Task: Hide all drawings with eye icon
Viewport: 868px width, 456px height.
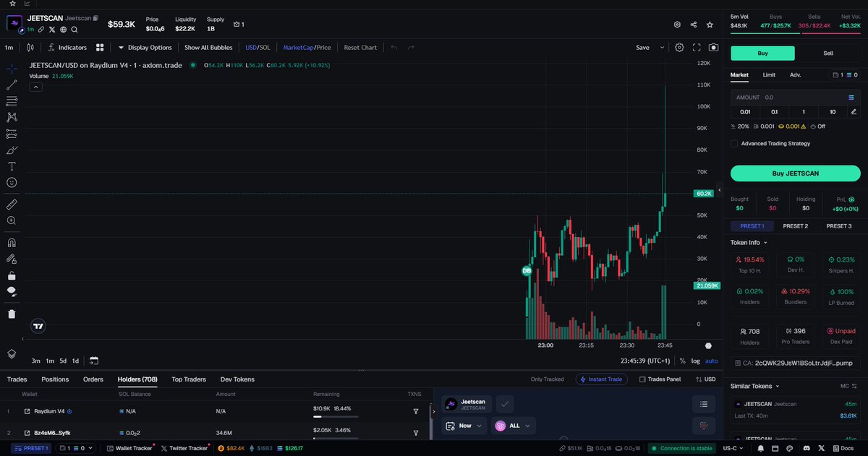Action: click(12, 291)
